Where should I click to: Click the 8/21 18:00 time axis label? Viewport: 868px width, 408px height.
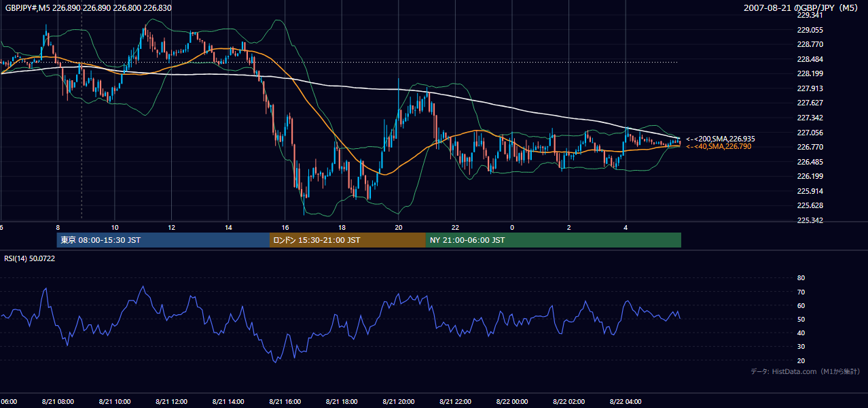click(342, 401)
